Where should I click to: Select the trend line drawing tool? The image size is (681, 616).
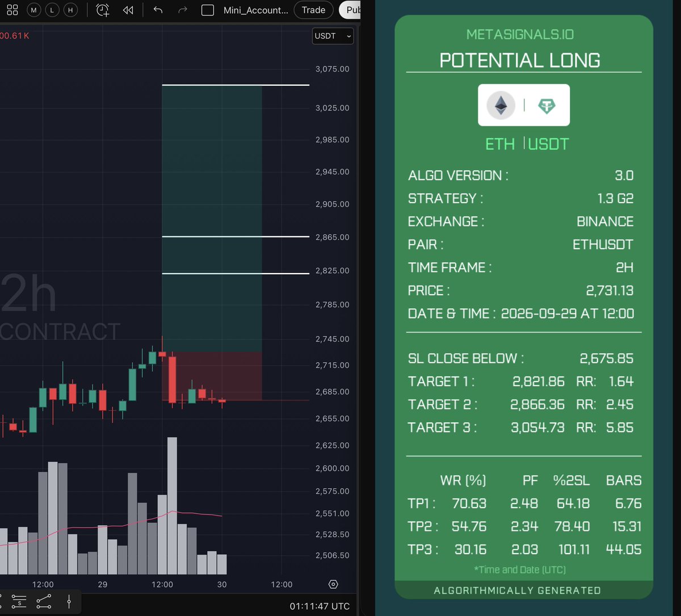(44, 601)
